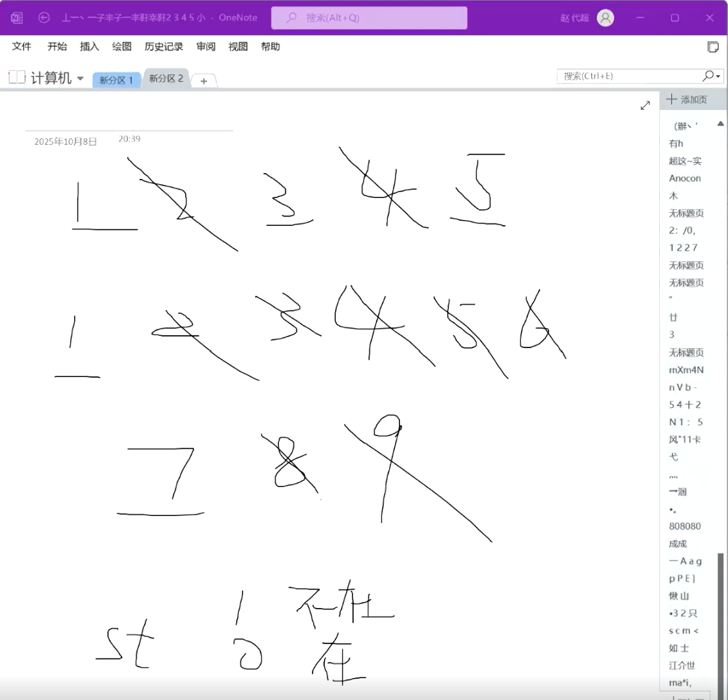728x700 pixels.
Task: Click the ribbon display options icon
Action: 713,47
